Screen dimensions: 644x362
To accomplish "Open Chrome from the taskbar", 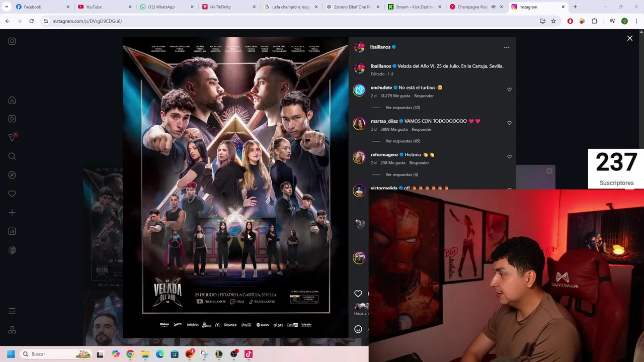I will click(130, 354).
